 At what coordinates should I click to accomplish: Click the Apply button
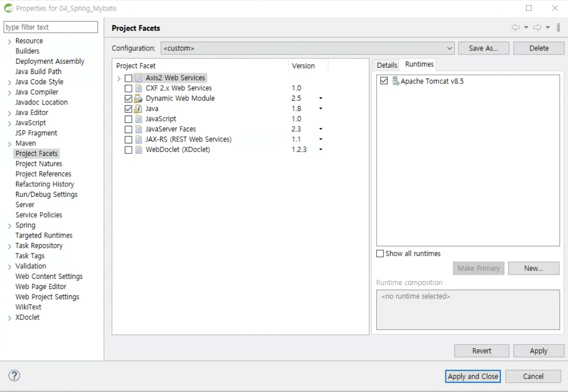(x=539, y=351)
